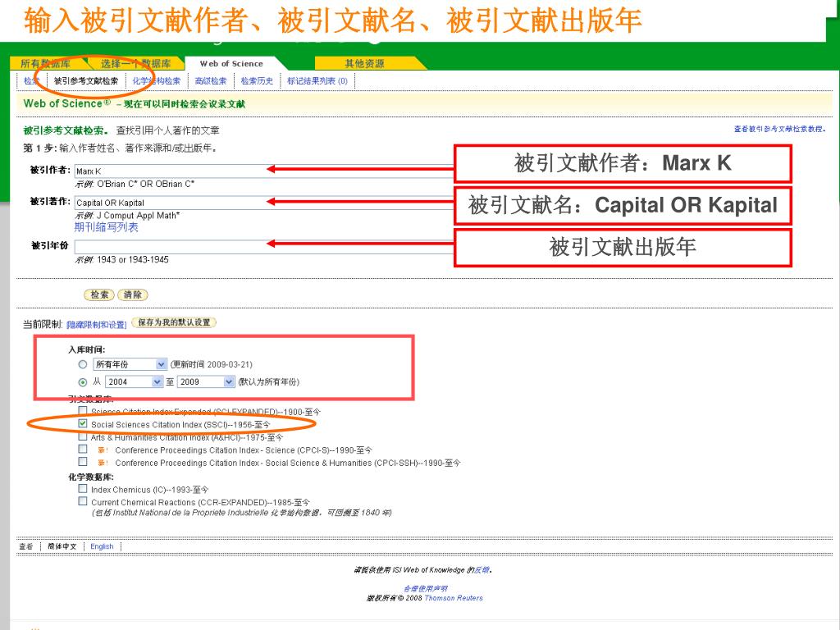Open the 合理使用声明 link
The width and height of the screenshot is (840, 630).
coord(426,589)
